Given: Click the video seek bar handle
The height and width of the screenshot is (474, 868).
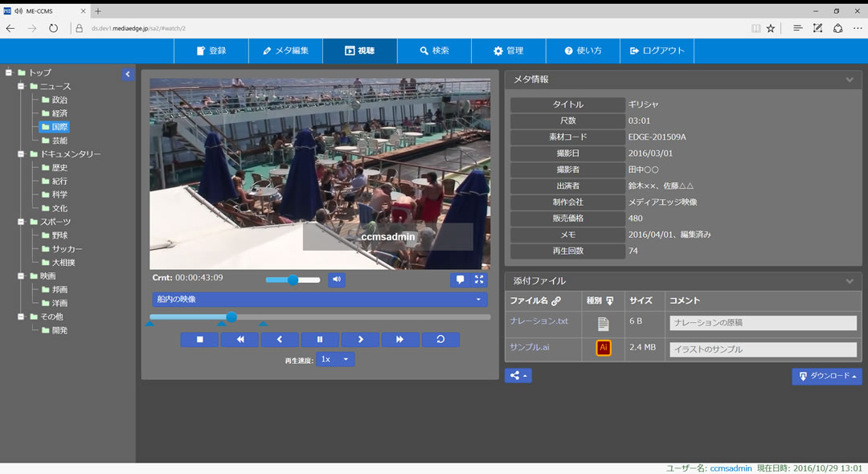Looking at the screenshot, I should click(x=231, y=317).
